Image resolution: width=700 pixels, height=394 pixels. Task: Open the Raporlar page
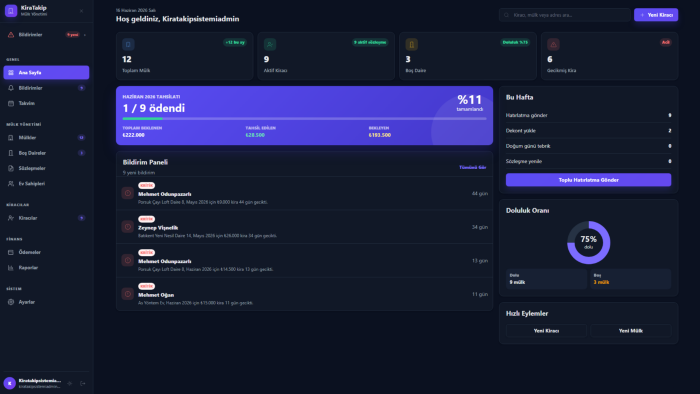coord(46,268)
